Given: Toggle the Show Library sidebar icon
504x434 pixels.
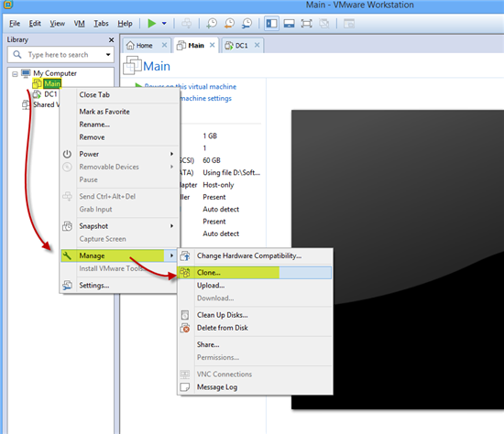Looking at the screenshot, I should point(271,24).
